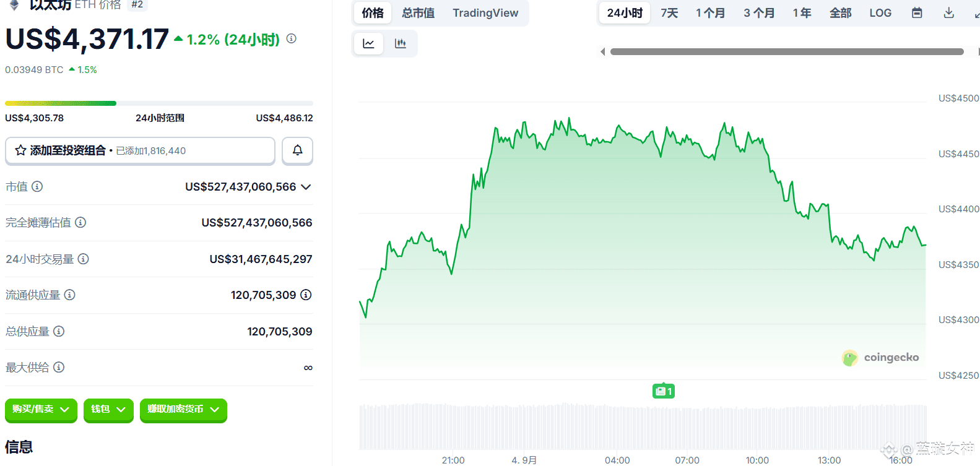
Task: Open the 钱包 dropdown
Action: tap(108, 410)
